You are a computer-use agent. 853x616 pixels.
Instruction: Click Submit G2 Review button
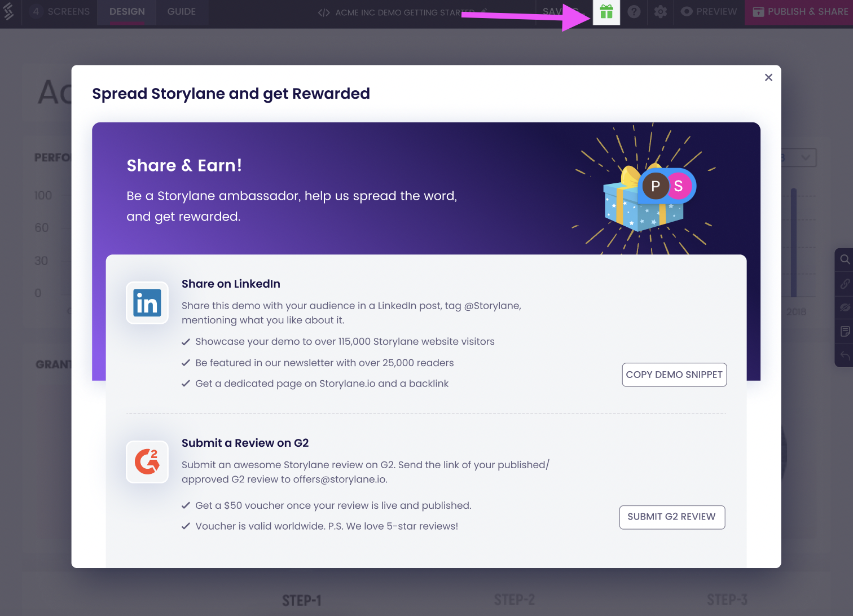[x=672, y=517]
